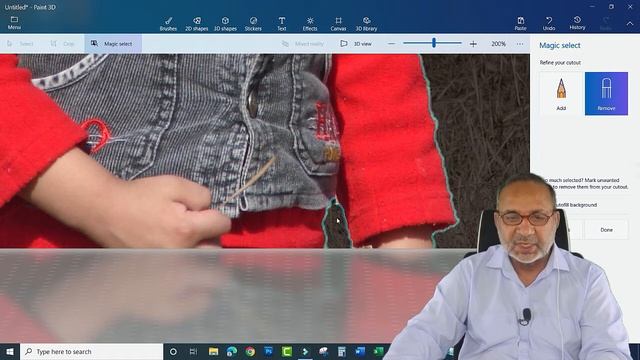Open the 3D shapes tab
The width and height of the screenshot is (640, 360).
pyautogui.click(x=225, y=24)
